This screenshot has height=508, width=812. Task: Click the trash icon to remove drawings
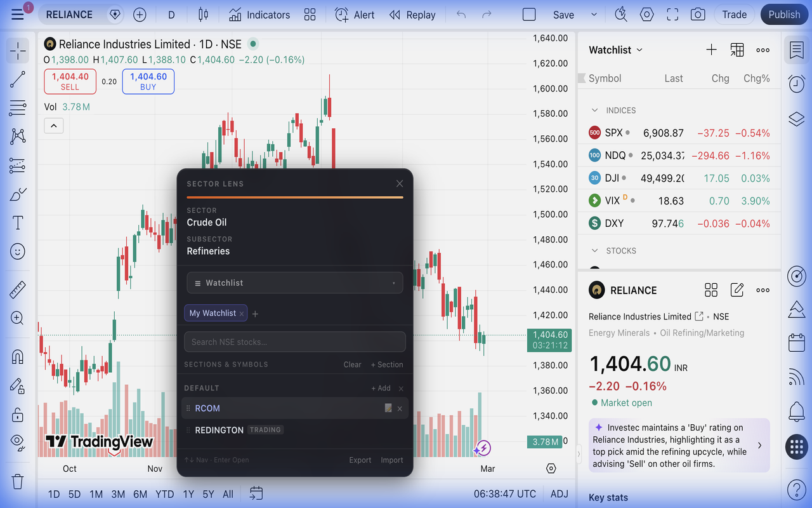pyautogui.click(x=18, y=481)
